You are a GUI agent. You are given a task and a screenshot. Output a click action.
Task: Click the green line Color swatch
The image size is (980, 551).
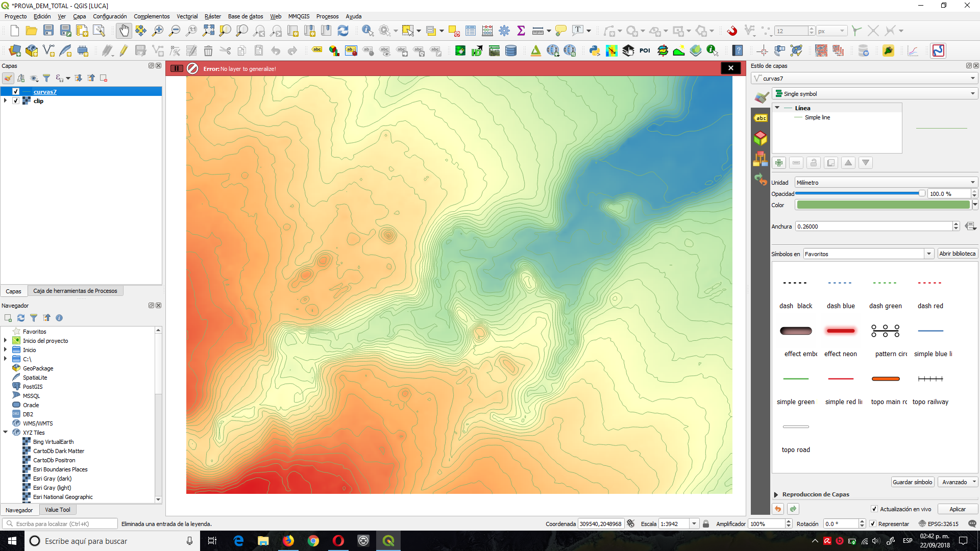(883, 205)
